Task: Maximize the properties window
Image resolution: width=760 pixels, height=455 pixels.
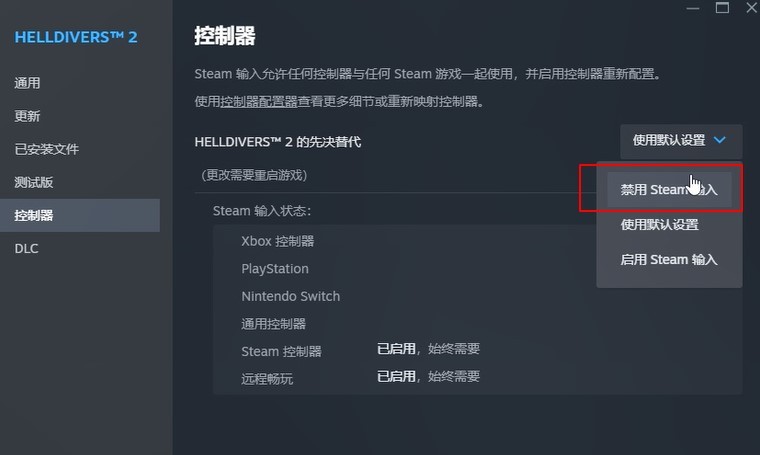Action: 722,8
